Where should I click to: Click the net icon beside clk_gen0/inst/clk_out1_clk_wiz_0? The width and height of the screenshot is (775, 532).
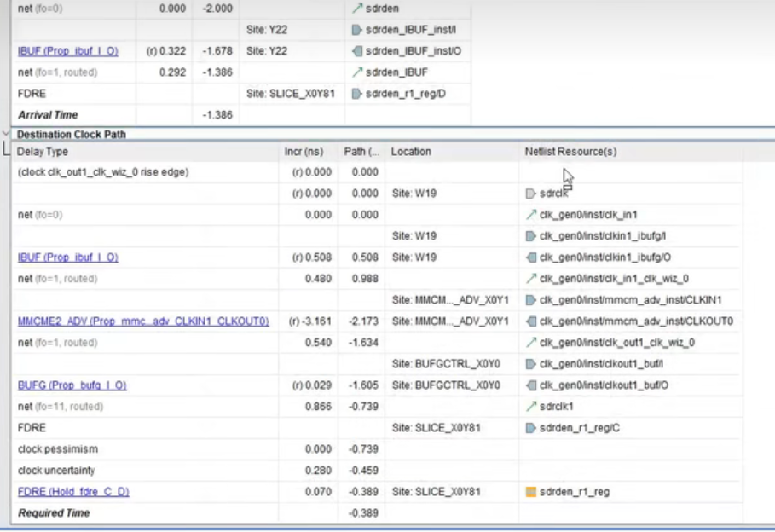[x=531, y=343]
